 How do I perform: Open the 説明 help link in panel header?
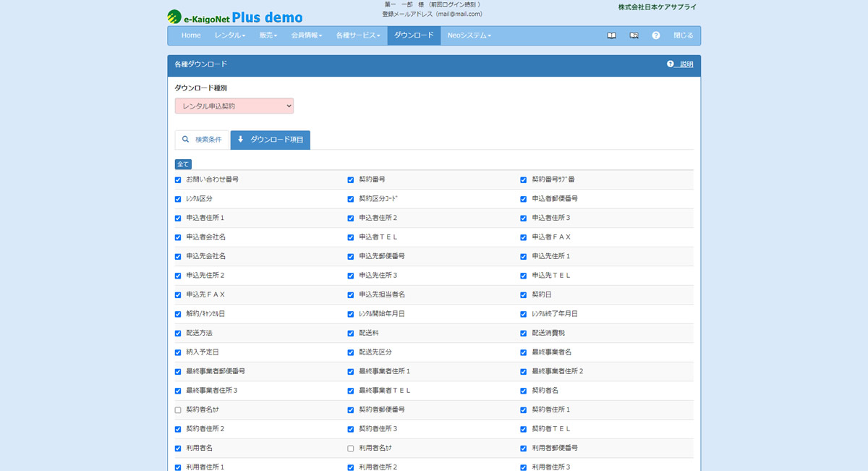point(680,64)
